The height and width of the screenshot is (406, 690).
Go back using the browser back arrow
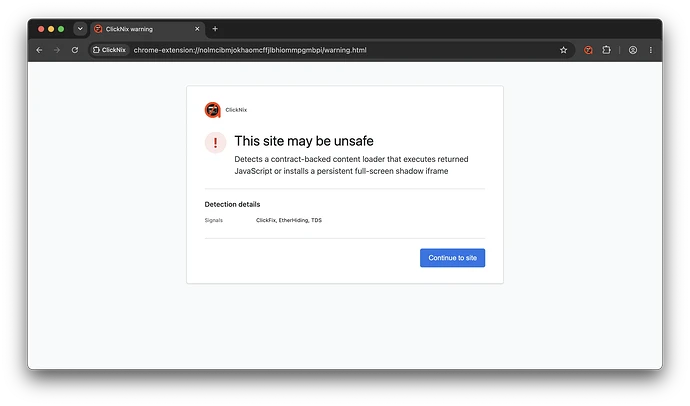pos(39,50)
